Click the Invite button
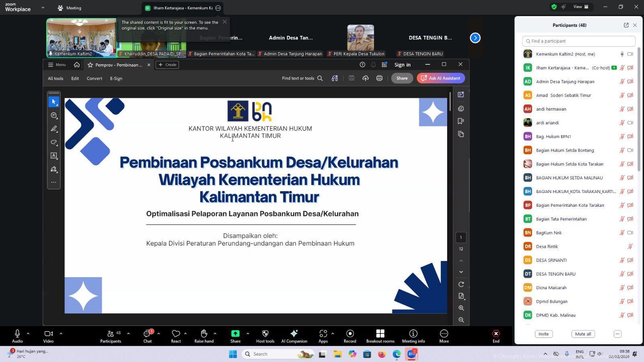 click(x=543, y=334)
